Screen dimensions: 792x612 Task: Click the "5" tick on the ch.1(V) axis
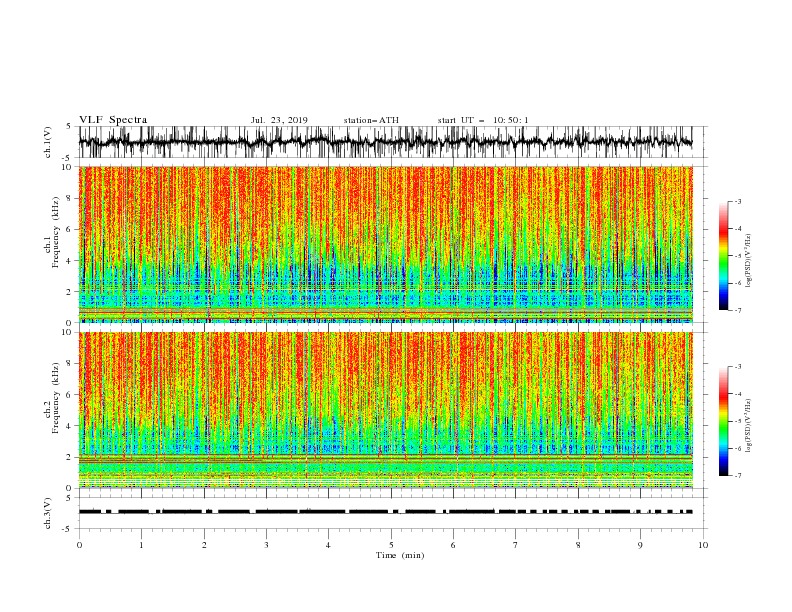(x=69, y=126)
